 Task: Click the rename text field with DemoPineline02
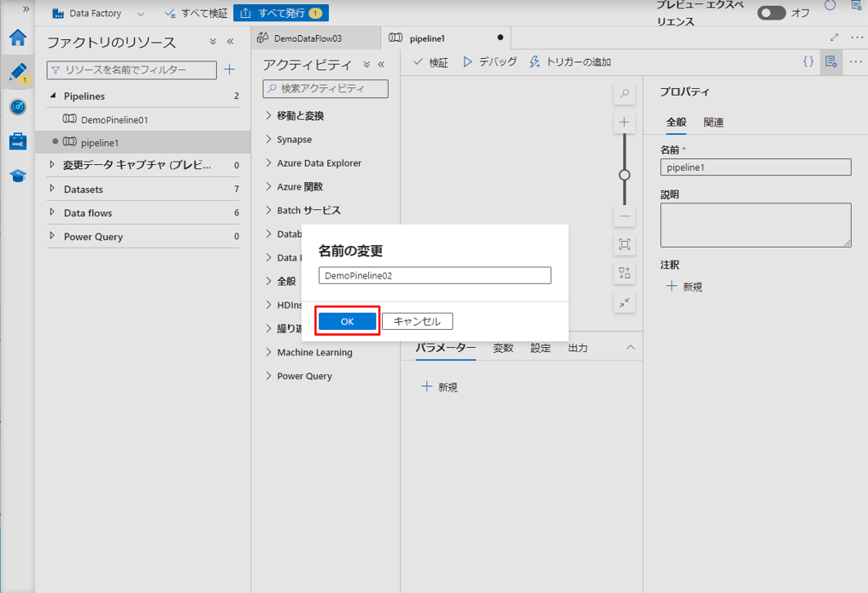(434, 276)
